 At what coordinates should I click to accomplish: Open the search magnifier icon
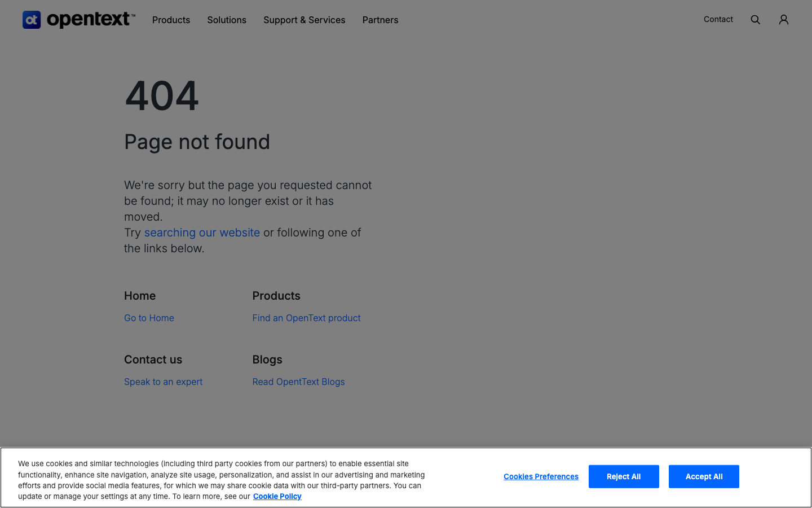click(756, 20)
